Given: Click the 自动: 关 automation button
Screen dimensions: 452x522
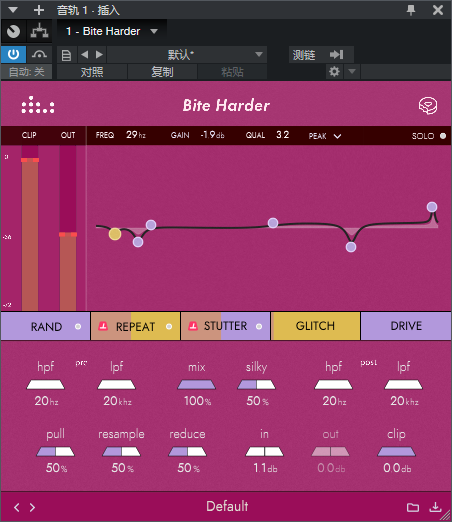Looking at the screenshot, I should pos(26,72).
